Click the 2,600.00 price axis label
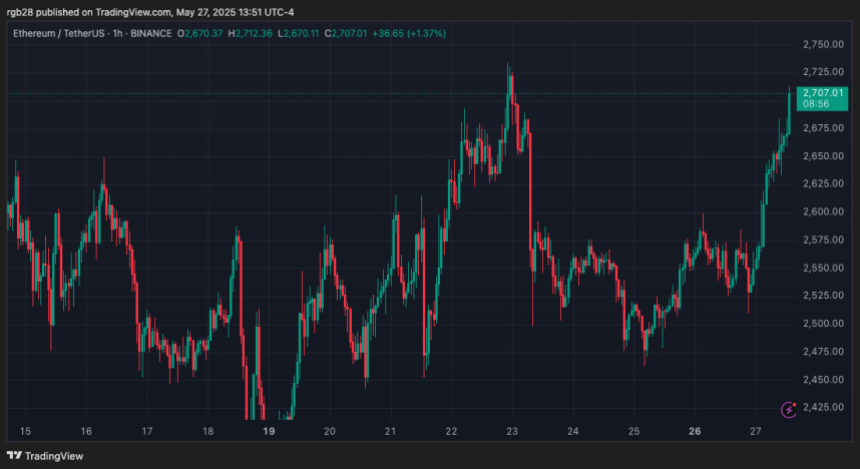The height and width of the screenshot is (469, 860). pos(821,212)
